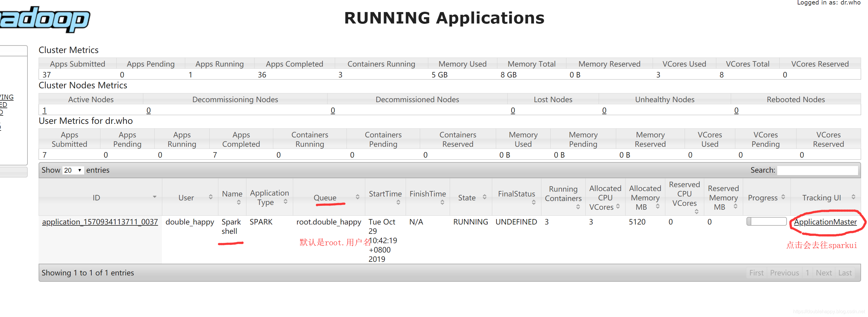Click 'Logged in as: dr.who' text
The image size is (868, 317).
pyautogui.click(x=828, y=3)
